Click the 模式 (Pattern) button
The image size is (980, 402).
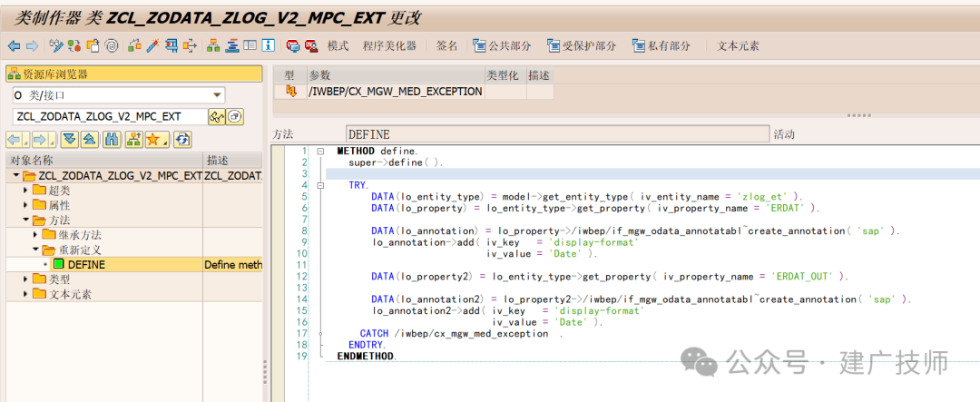338,45
